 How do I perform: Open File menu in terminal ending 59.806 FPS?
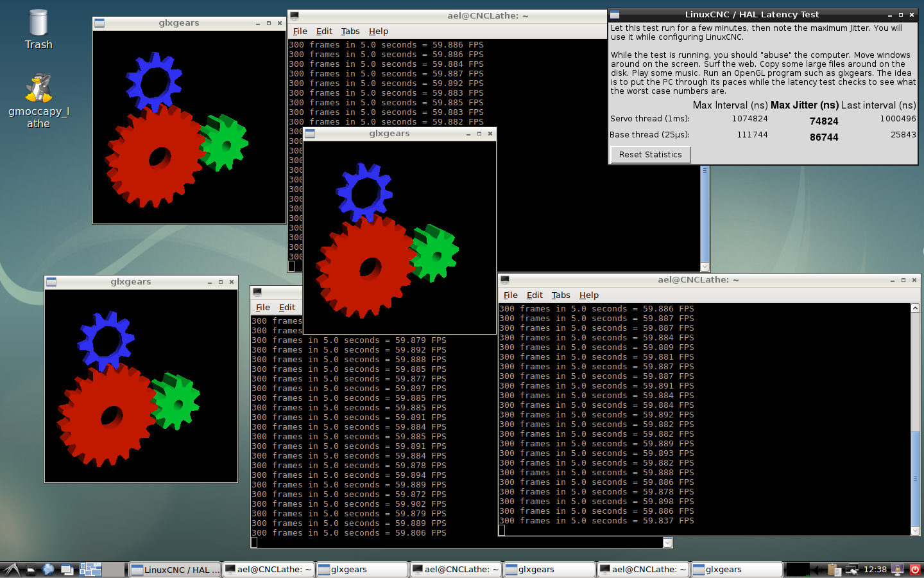(263, 308)
